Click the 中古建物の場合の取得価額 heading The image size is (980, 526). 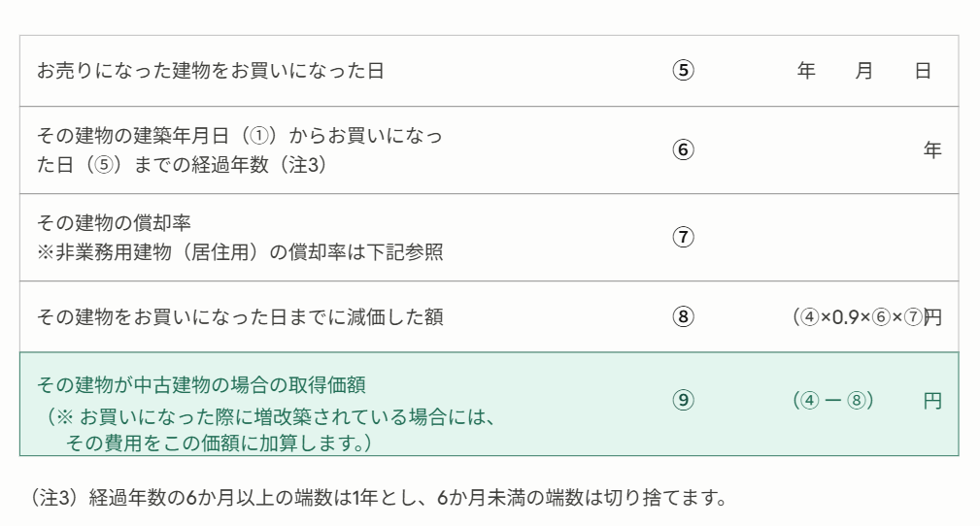200,384
